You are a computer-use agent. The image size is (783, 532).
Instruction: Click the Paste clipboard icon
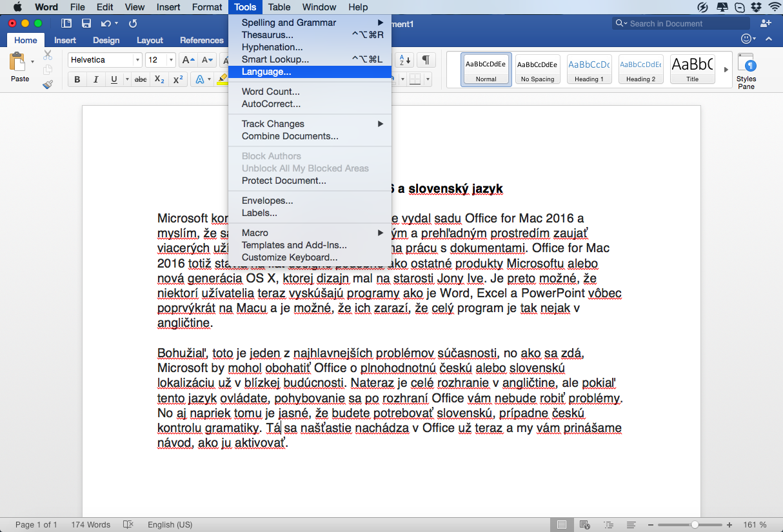tap(17, 63)
